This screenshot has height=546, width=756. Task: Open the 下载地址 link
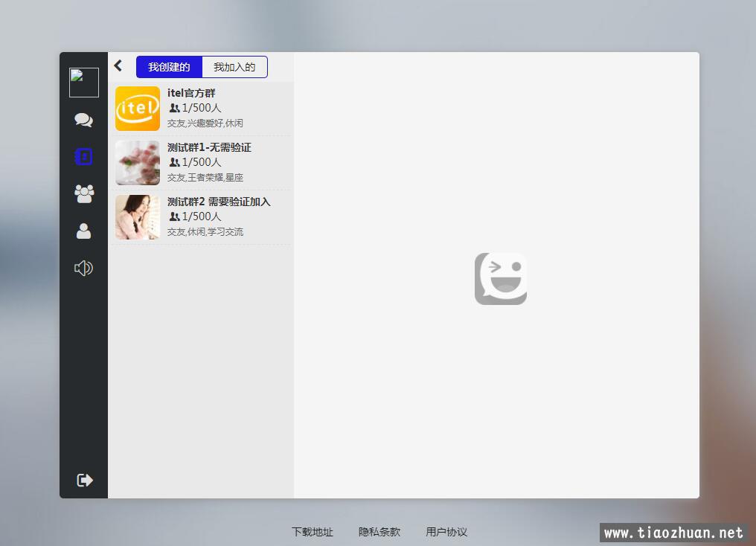[313, 532]
